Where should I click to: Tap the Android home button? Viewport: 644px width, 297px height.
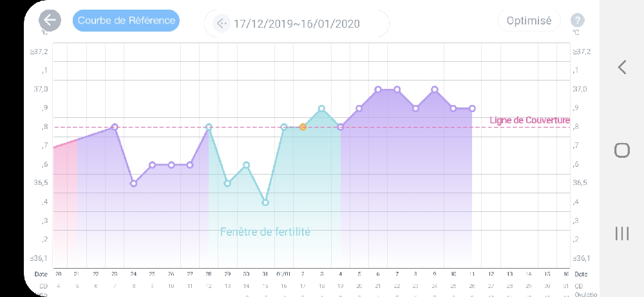(621, 150)
